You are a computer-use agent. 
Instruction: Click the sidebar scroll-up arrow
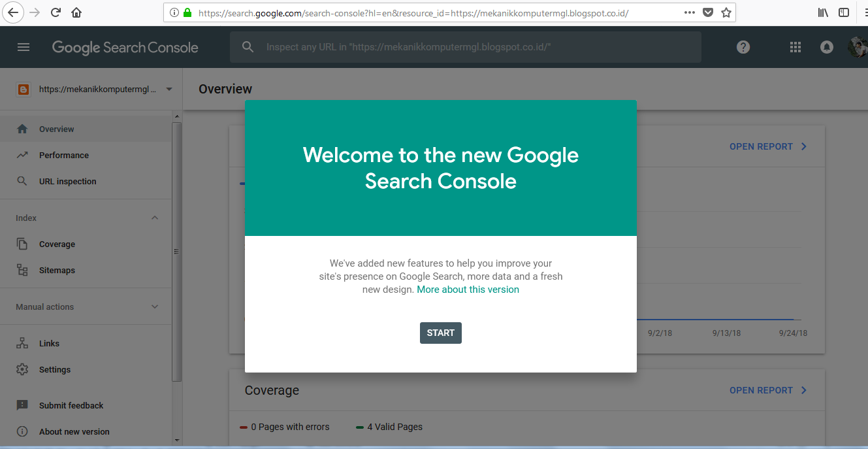click(x=176, y=116)
